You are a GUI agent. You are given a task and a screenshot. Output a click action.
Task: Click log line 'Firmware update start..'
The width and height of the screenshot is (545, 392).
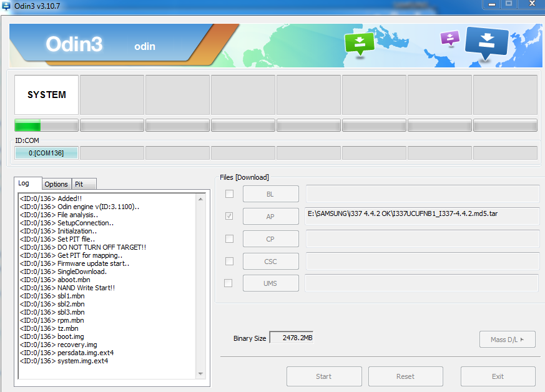(x=74, y=263)
